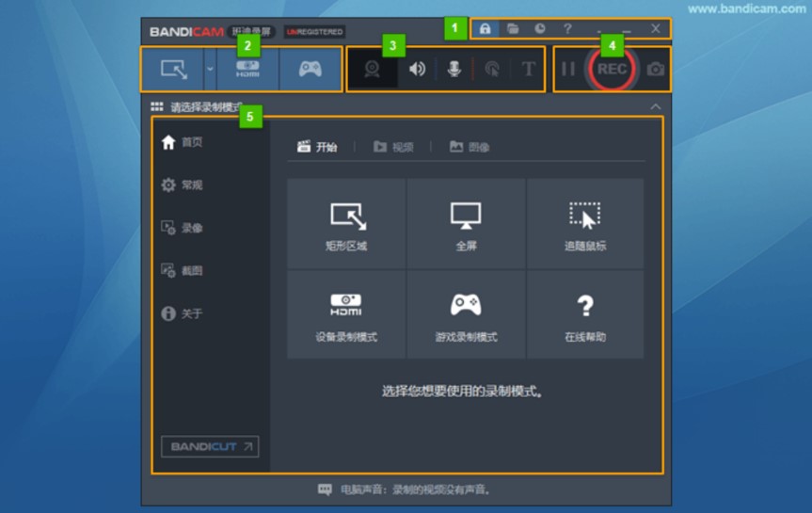Take a screenshot with camera icon
Viewport: 812px width, 513px height.
click(655, 69)
